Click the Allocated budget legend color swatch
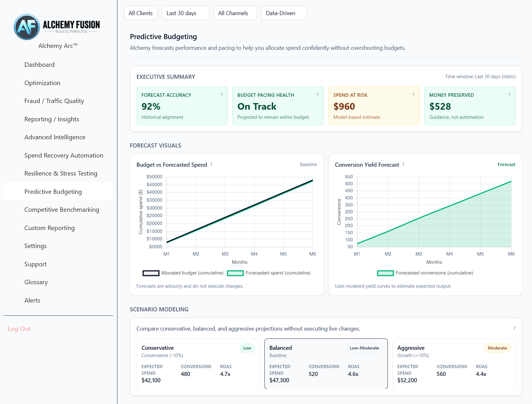The width and height of the screenshot is (532, 404). click(151, 273)
